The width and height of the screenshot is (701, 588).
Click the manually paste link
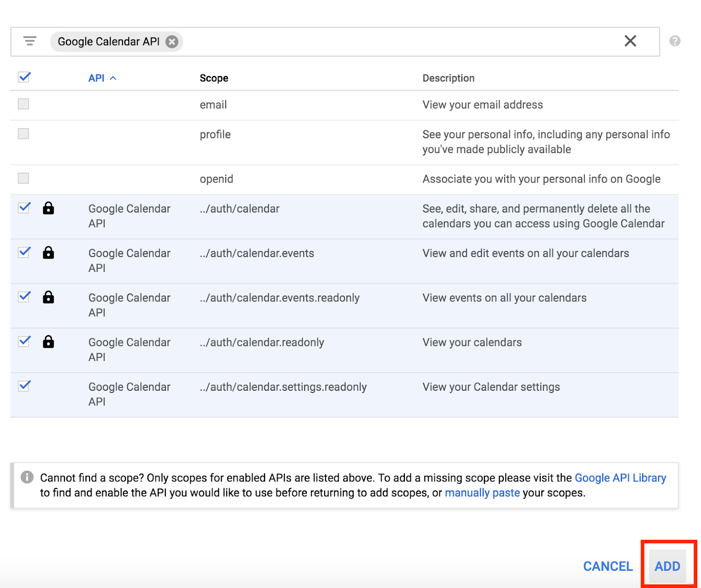tap(482, 493)
